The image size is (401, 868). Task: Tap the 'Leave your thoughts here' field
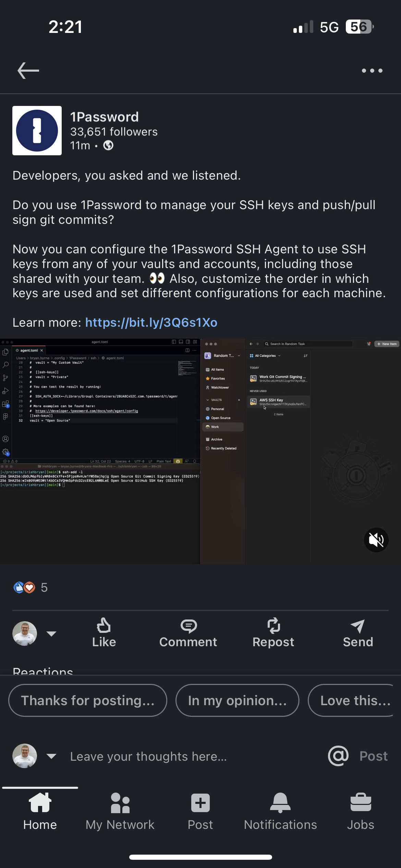148,756
